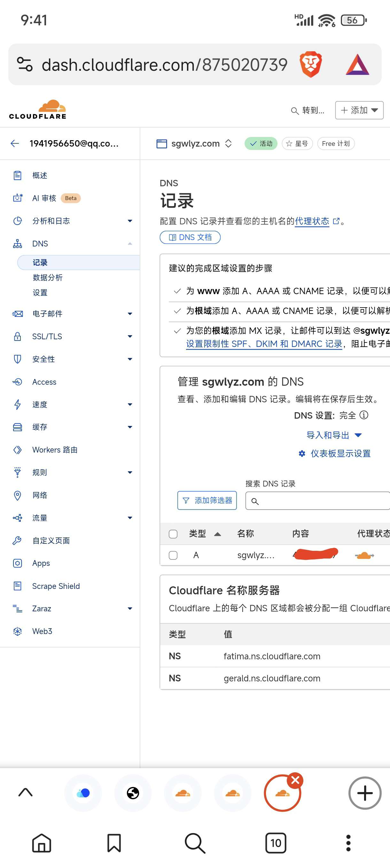
Task: Click the orange proxied cloud icon
Action: click(x=364, y=555)
